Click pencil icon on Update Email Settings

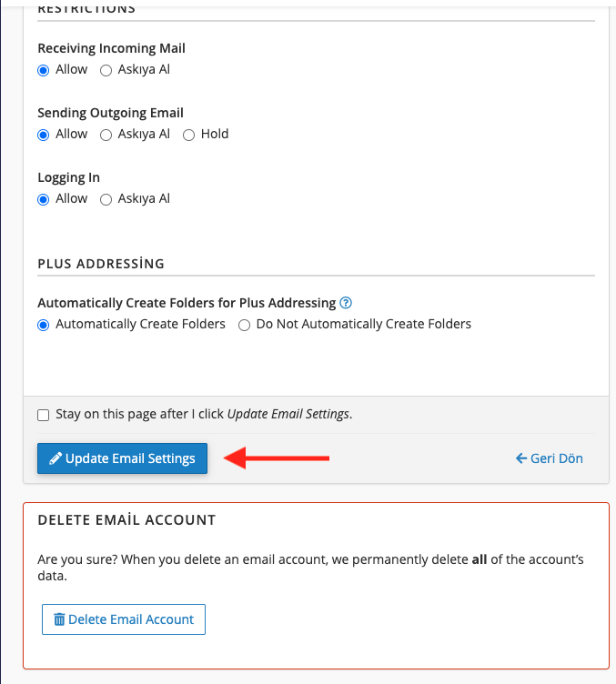pos(56,459)
